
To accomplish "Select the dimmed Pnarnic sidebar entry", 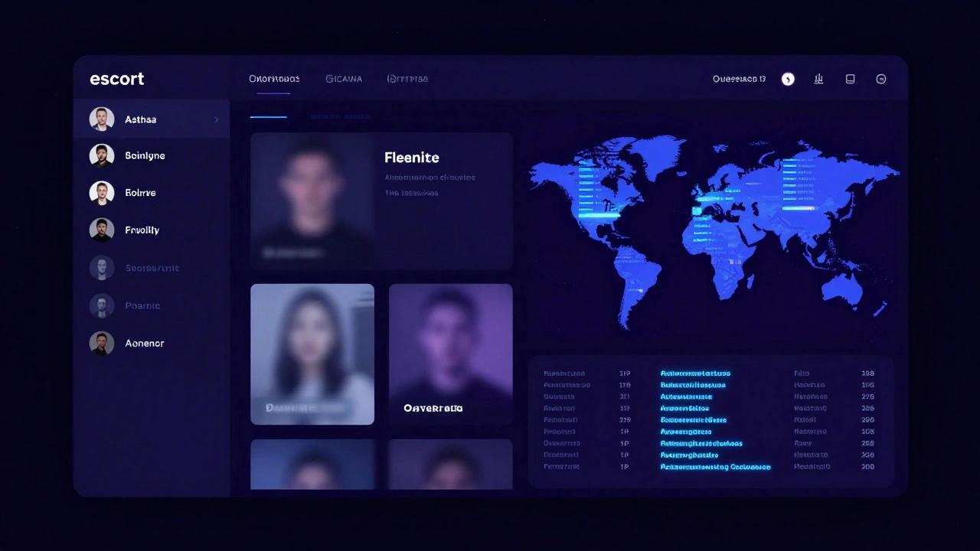I will (142, 305).
